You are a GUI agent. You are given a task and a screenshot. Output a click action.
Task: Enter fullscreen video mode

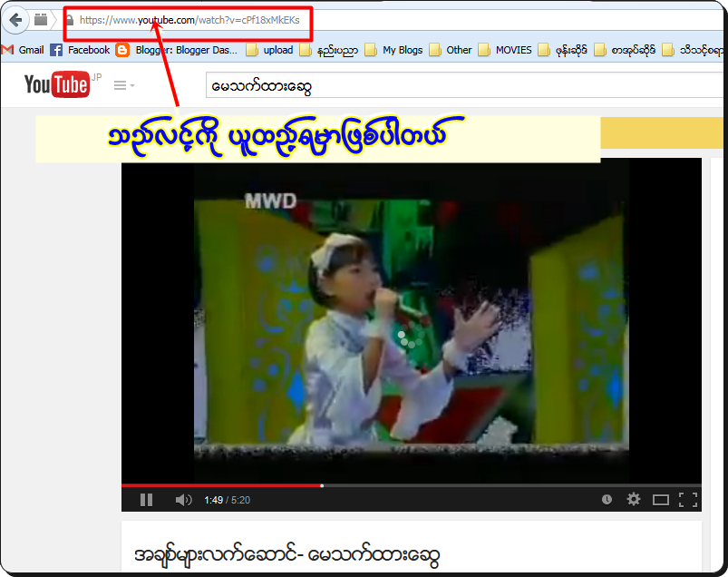tap(687, 500)
